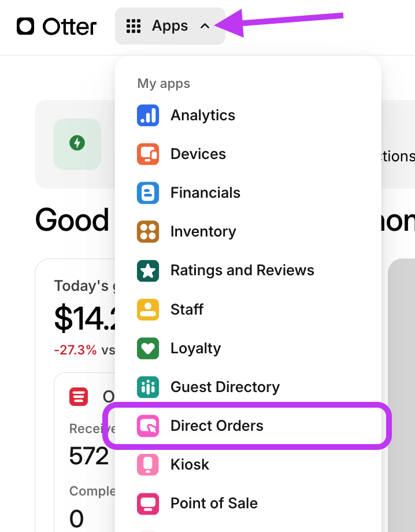415x532 pixels.
Task: Open the Inventory app icon
Action: click(148, 231)
